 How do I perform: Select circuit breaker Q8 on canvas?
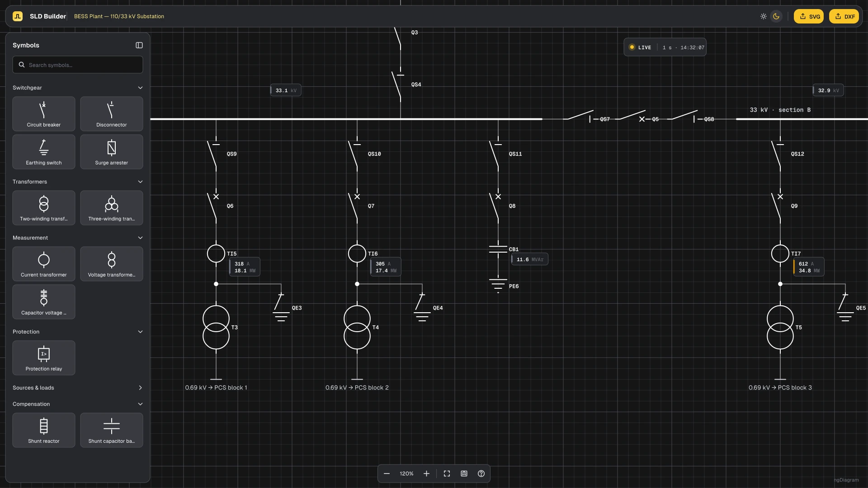(x=496, y=206)
